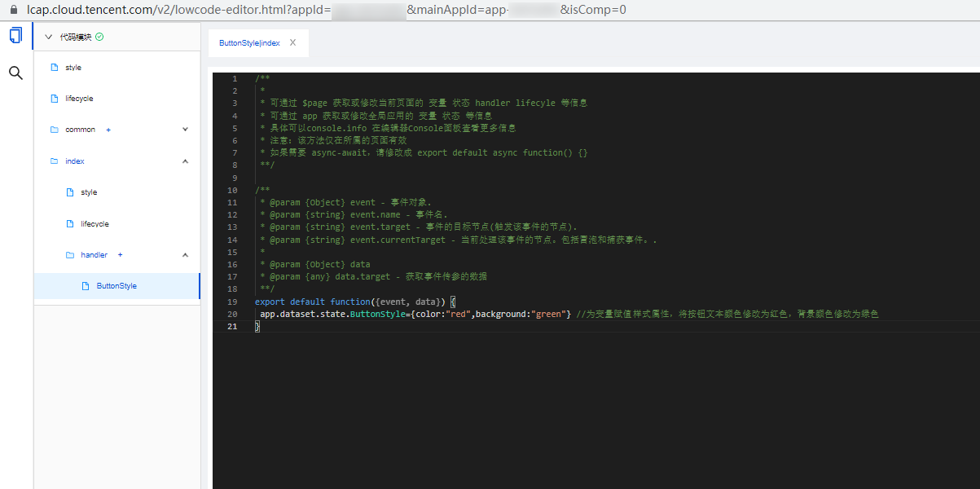
Task: Click the console.info comment on line 5
Action: 388,128
